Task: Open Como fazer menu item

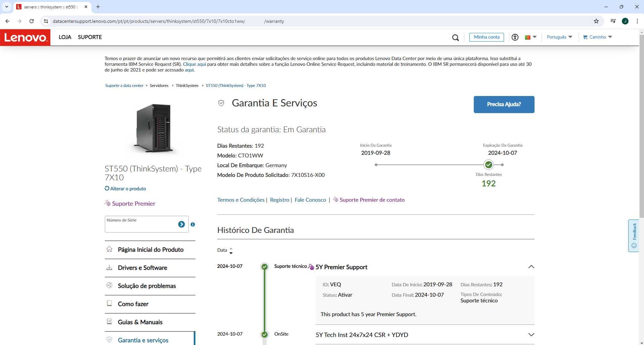Action: point(150,304)
